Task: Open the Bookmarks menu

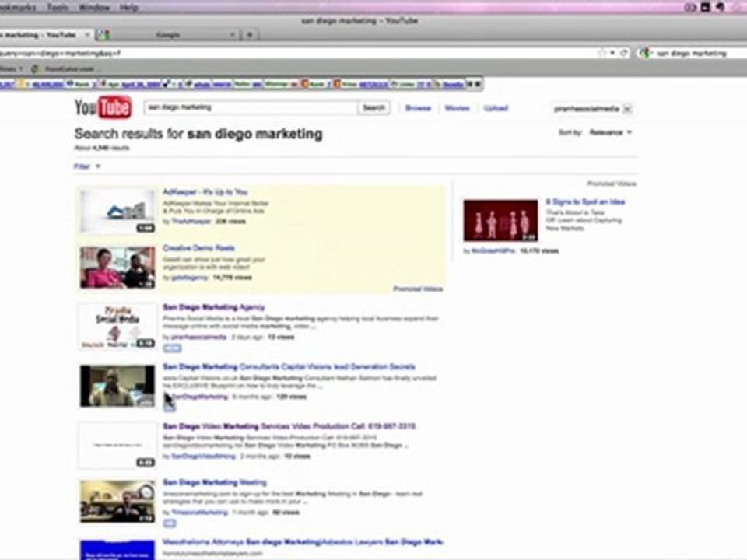Action: pyautogui.click(x=18, y=7)
